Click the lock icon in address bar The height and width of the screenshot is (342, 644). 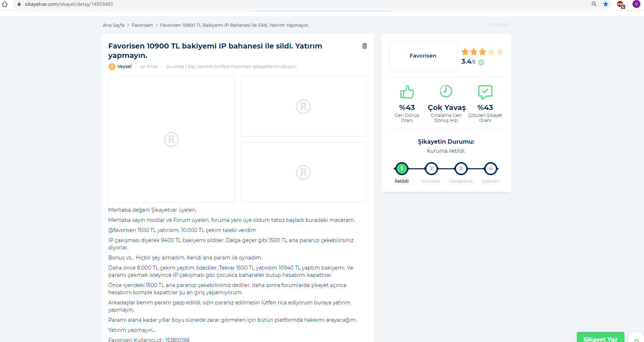click(x=19, y=4)
